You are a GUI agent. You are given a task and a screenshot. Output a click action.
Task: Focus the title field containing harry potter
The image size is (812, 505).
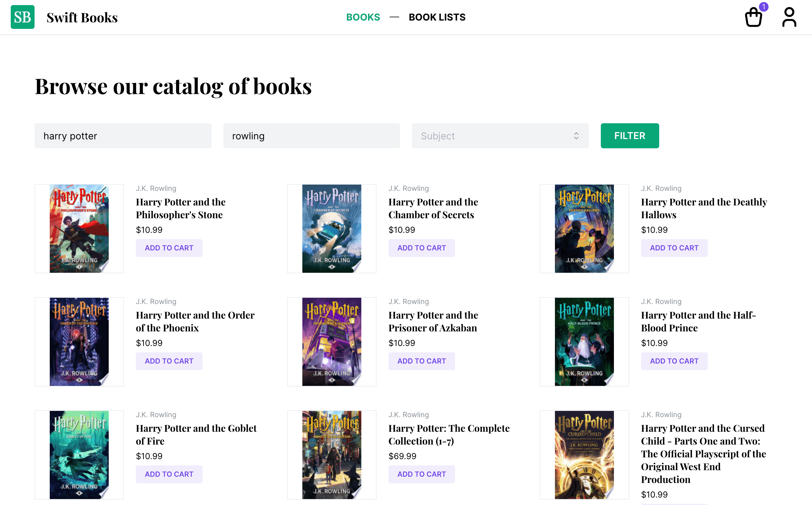point(123,135)
